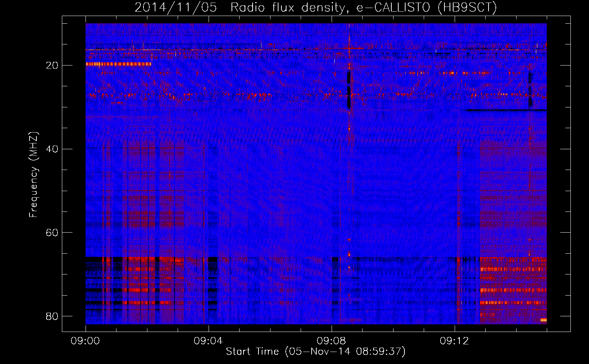The image size is (589, 364).
Task: Click the 40 frequency tick label
Action: click(52, 149)
